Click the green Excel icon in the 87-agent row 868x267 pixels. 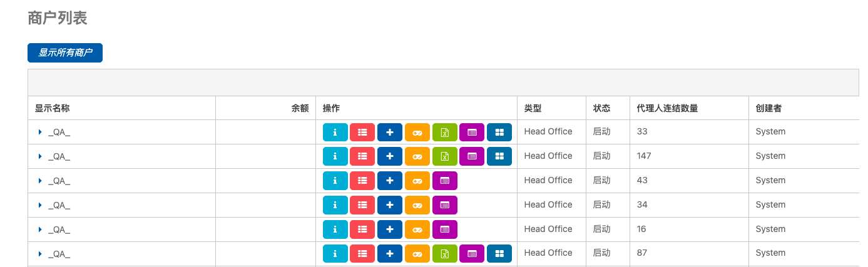pyautogui.click(x=444, y=253)
